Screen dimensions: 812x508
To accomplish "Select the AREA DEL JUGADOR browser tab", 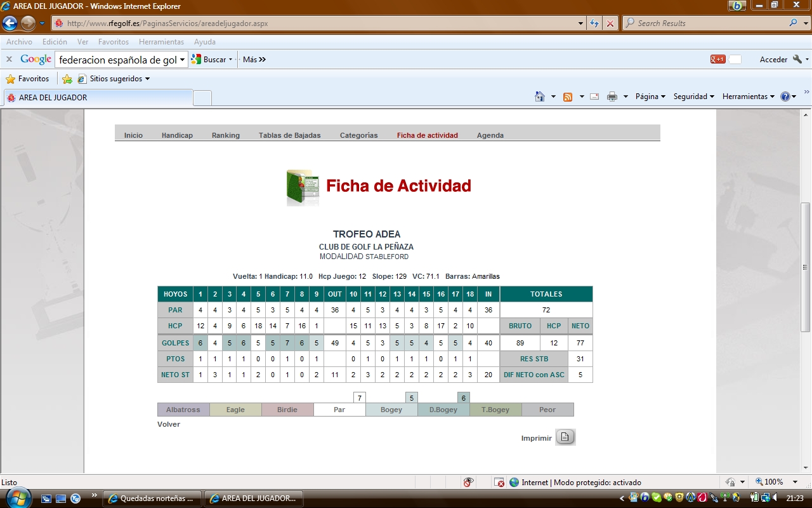I will 98,98.
